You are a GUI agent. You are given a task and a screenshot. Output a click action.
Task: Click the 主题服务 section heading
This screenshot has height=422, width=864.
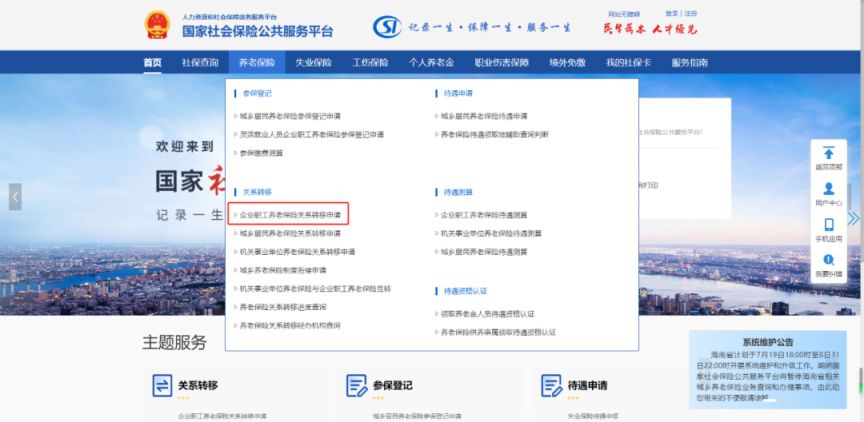pyautogui.click(x=174, y=343)
